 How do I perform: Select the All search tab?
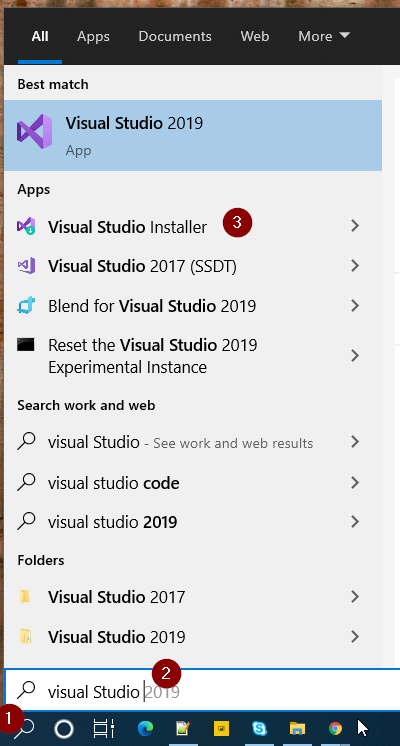40,36
